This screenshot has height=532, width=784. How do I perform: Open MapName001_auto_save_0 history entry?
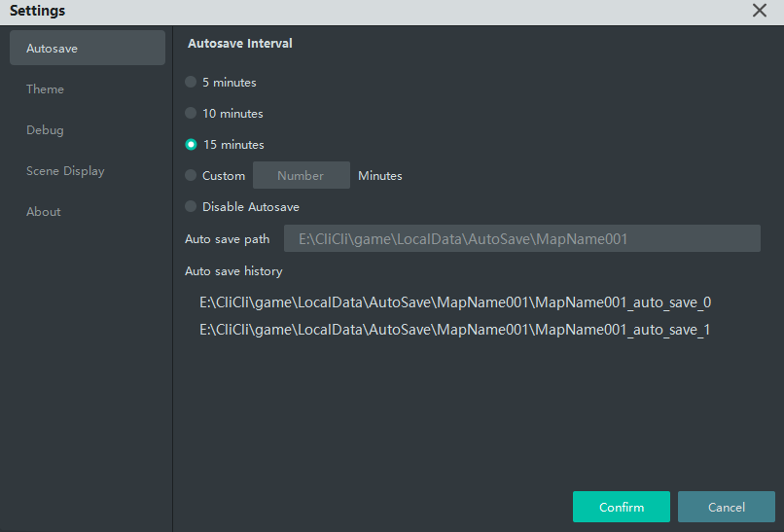pos(455,302)
